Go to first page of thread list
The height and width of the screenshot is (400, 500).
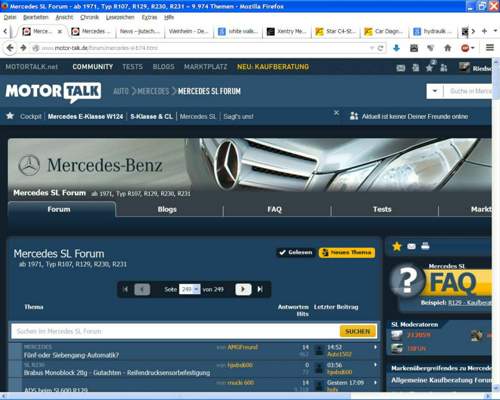click(x=125, y=289)
